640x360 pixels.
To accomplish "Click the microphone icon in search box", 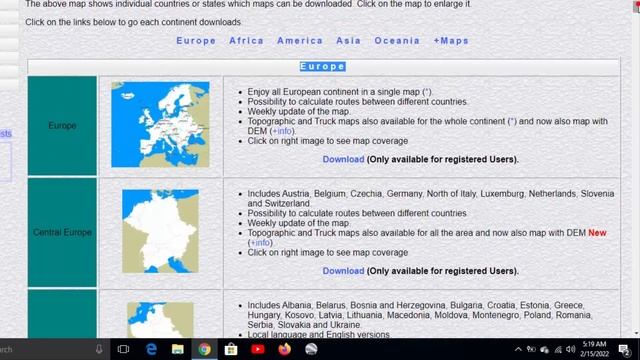I will pos(99,349).
